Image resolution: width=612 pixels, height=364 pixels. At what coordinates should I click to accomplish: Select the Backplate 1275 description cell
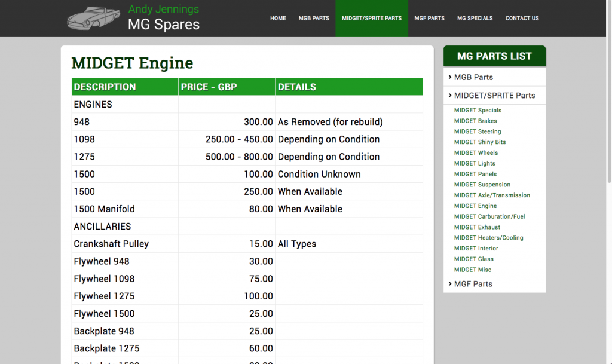[x=125, y=348]
